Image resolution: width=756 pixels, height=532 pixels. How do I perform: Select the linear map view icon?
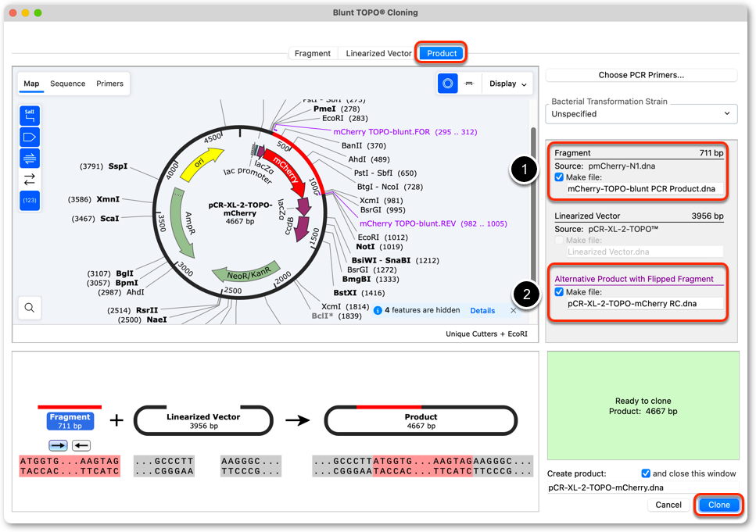click(x=468, y=84)
